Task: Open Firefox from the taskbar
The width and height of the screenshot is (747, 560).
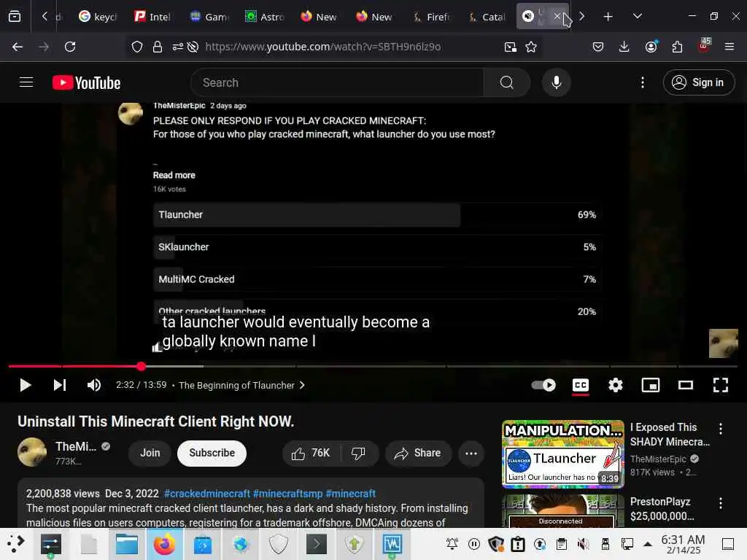Action: tap(164, 544)
